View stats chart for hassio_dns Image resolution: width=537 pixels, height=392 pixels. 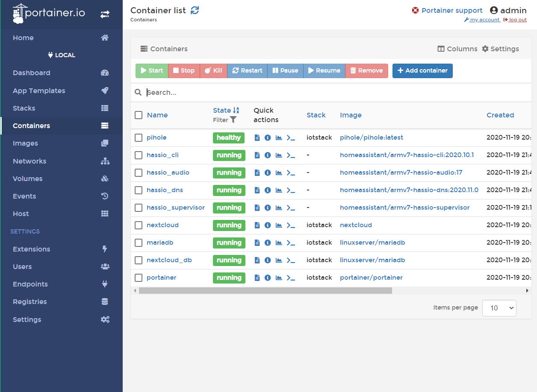[279, 190]
